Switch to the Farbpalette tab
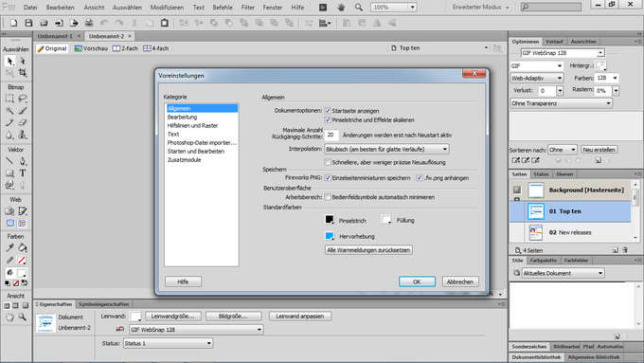This screenshot has height=363, width=644. click(543, 261)
